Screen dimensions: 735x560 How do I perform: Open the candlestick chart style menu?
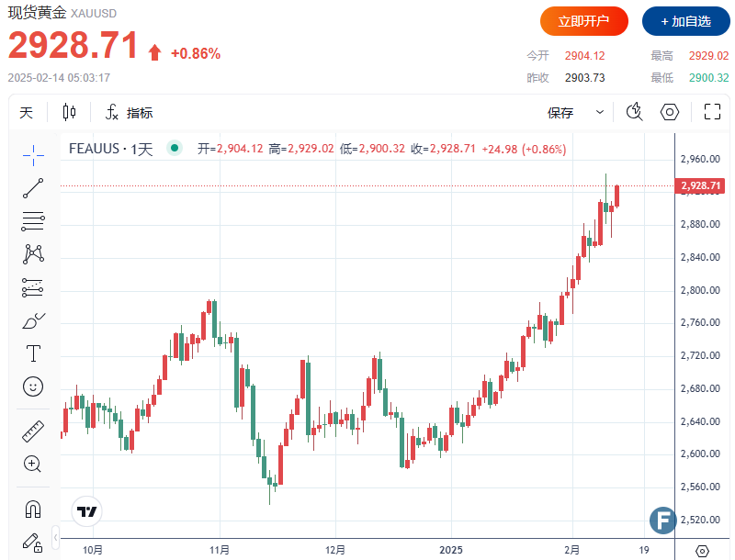pyautogui.click(x=69, y=112)
